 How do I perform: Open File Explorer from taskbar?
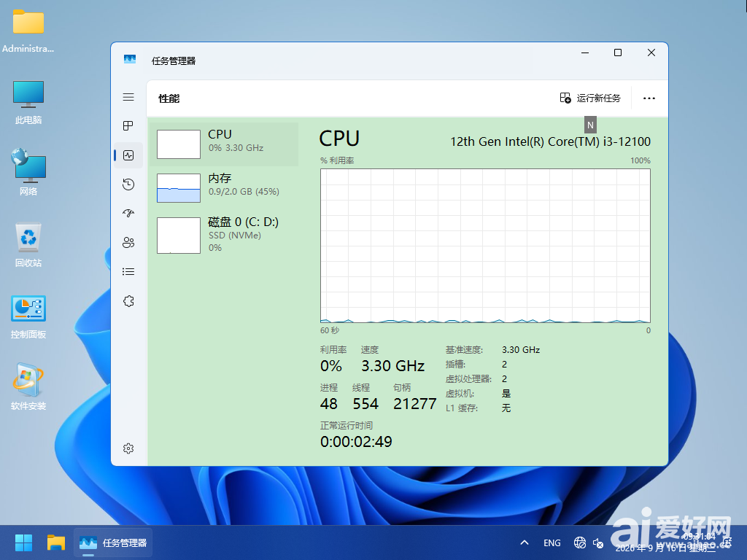click(55, 542)
